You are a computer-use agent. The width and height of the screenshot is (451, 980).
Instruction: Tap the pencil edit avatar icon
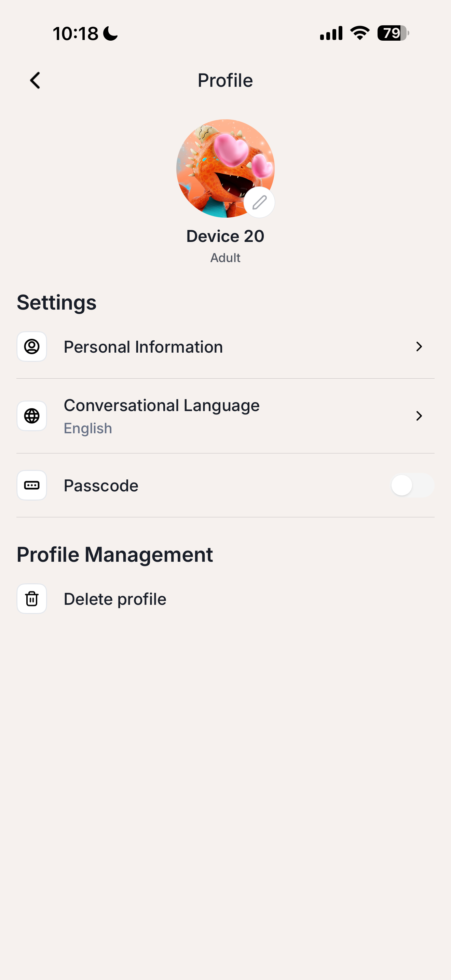pyautogui.click(x=259, y=202)
